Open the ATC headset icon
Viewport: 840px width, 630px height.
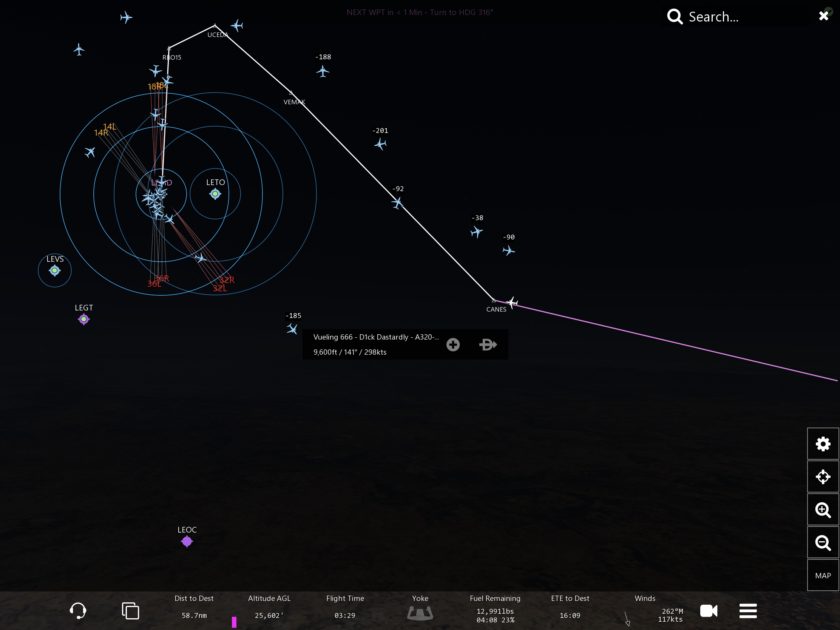[78, 611]
